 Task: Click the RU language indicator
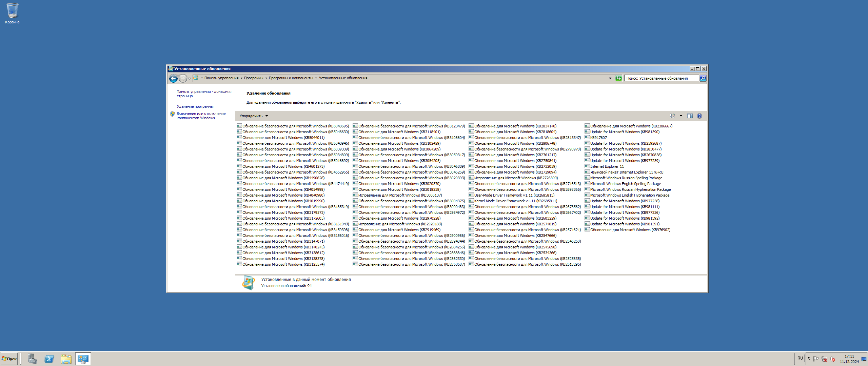[x=800, y=359]
